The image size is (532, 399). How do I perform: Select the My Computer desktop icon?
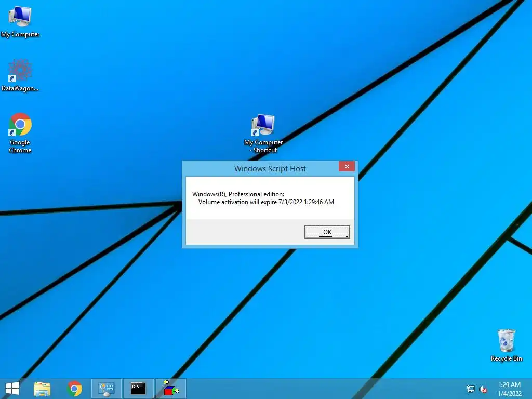click(20, 22)
